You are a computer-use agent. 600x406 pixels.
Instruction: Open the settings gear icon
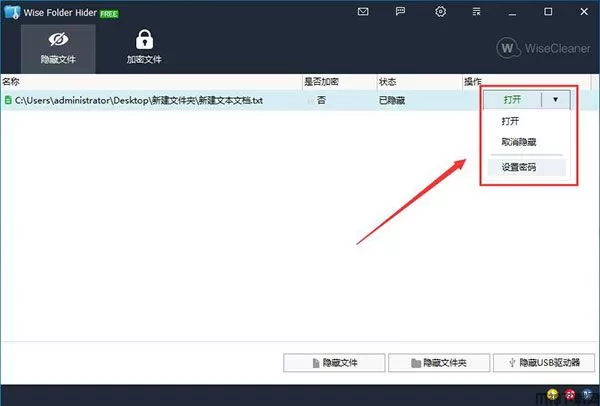(440, 11)
